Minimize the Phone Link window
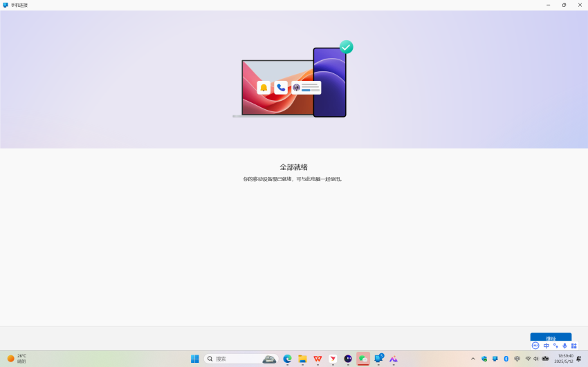 (549, 6)
